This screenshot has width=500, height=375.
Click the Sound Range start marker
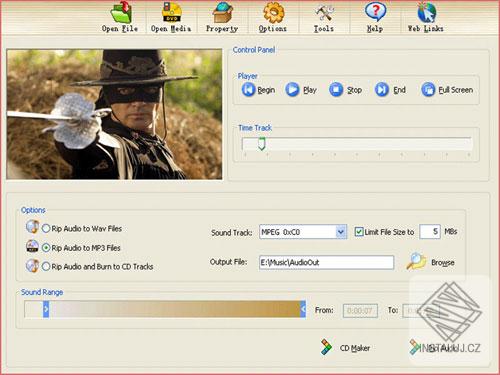(46, 309)
